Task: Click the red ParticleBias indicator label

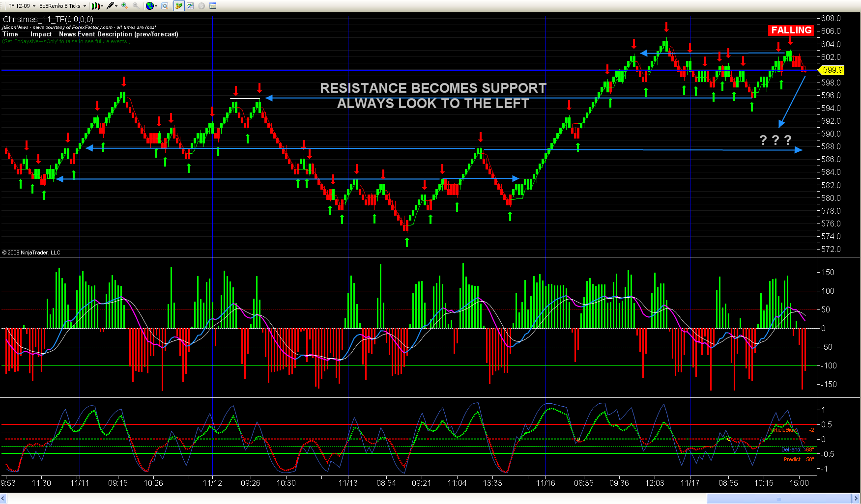Action: (783, 430)
